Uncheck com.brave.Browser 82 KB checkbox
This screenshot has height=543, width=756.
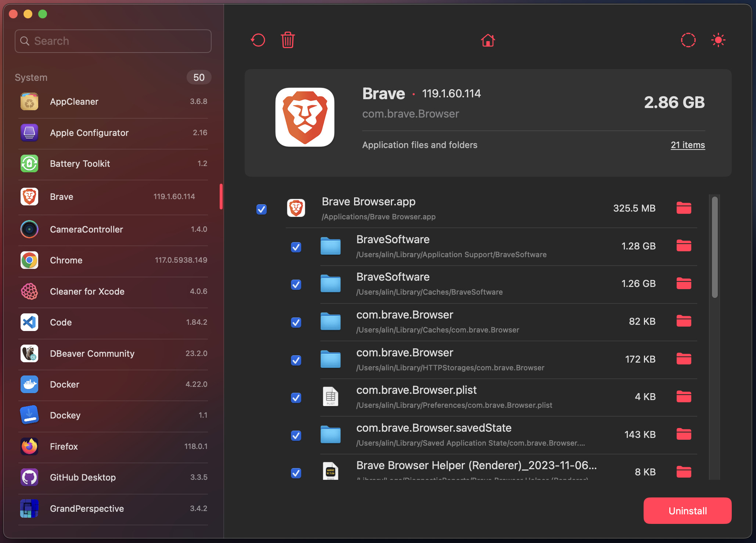pos(296,322)
